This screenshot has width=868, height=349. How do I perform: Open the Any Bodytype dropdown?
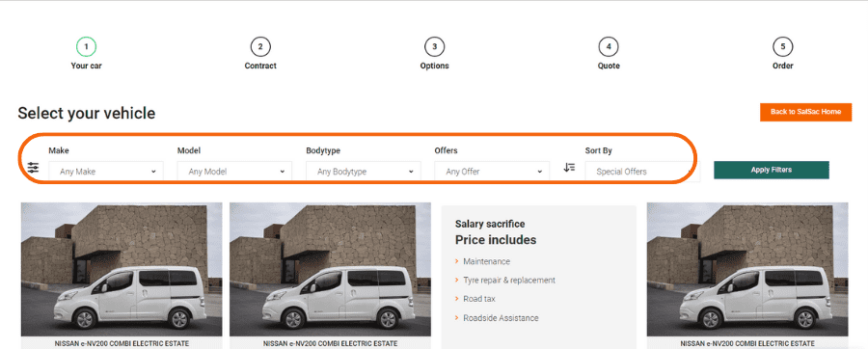tap(364, 172)
